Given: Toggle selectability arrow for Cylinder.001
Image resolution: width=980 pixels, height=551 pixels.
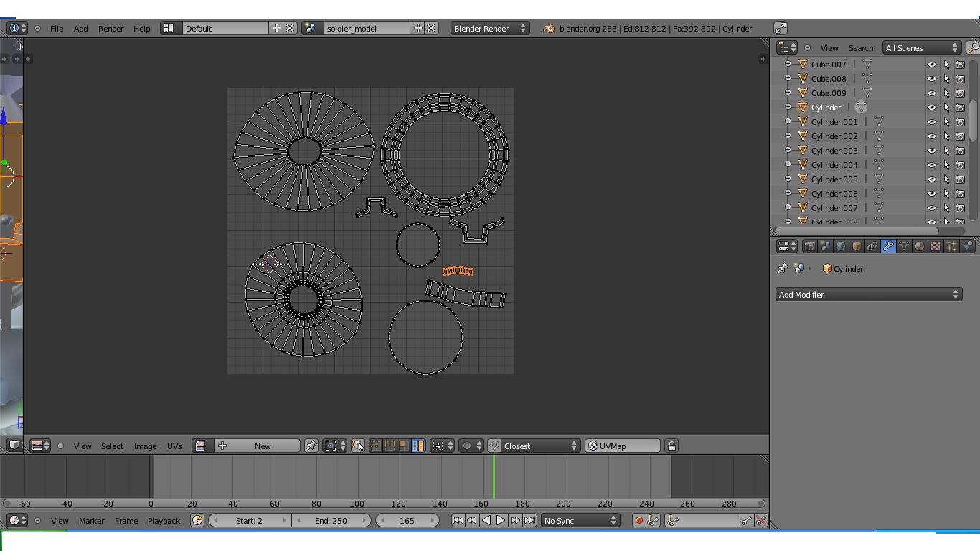Looking at the screenshot, I should pos(946,122).
